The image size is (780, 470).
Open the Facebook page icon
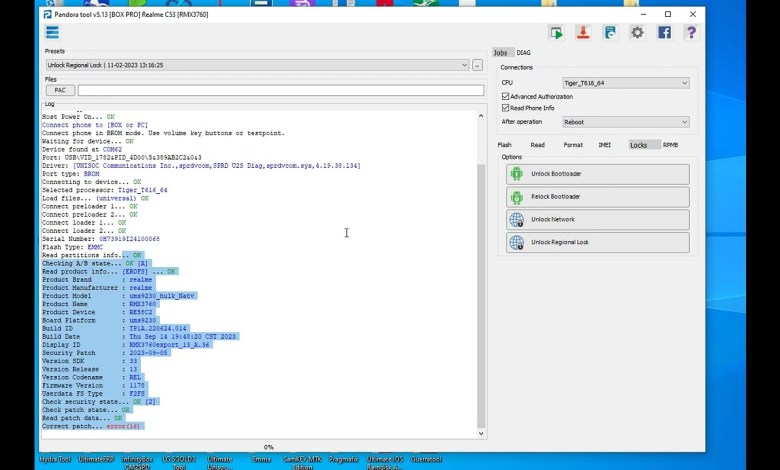click(x=664, y=33)
